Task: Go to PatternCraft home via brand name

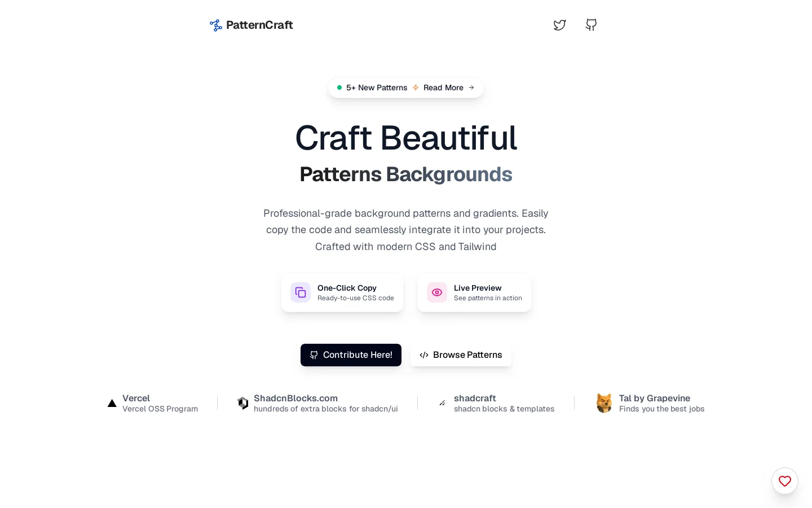Action: (x=259, y=25)
